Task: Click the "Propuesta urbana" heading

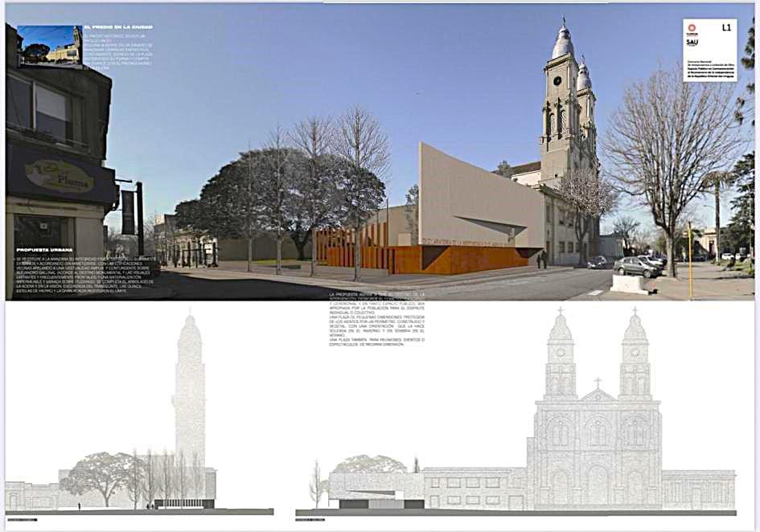Action: [39, 250]
